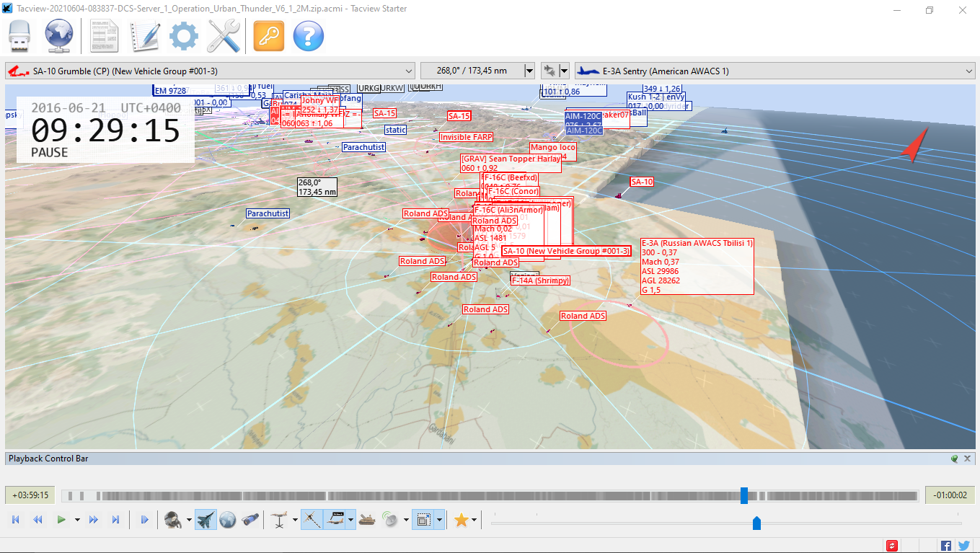Select the static object label
Image resolution: width=980 pixels, height=553 pixels.
[x=395, y=130]
